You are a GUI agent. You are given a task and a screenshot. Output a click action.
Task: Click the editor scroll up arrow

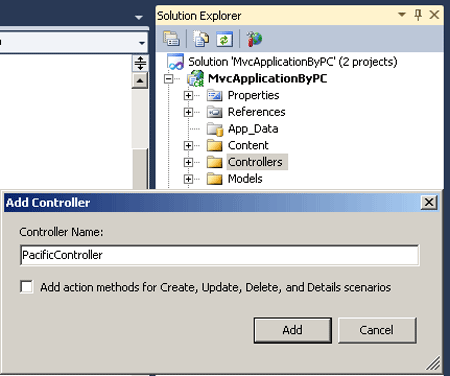pos(140,81)
